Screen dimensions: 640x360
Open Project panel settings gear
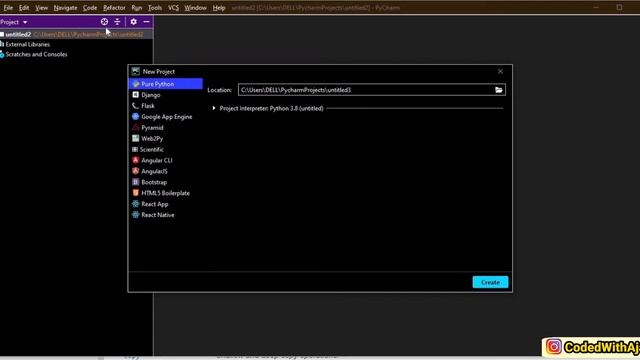(133, 22)
